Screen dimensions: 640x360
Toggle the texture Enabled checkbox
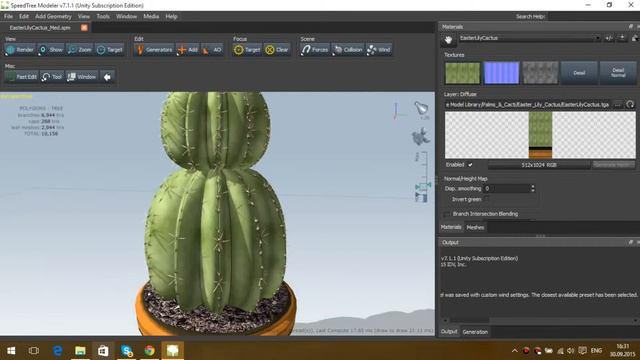click(470, 165)
